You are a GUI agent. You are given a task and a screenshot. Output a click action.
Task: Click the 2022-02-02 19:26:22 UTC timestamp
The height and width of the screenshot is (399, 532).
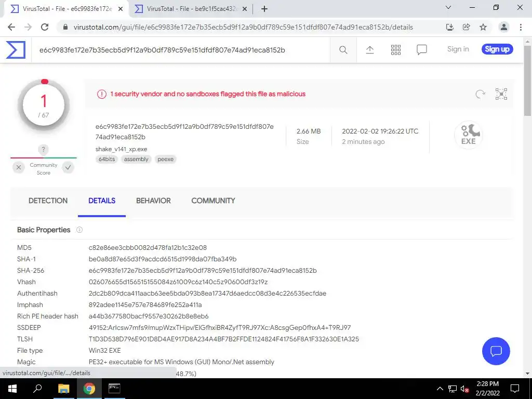click(x=380, y=131)
